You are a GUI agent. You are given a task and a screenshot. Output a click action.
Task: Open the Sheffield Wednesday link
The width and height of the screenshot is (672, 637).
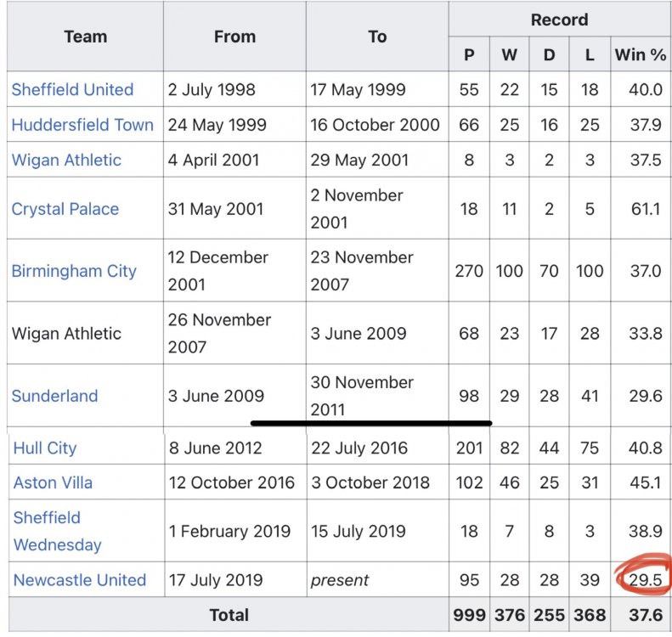(x=58, y=531)
